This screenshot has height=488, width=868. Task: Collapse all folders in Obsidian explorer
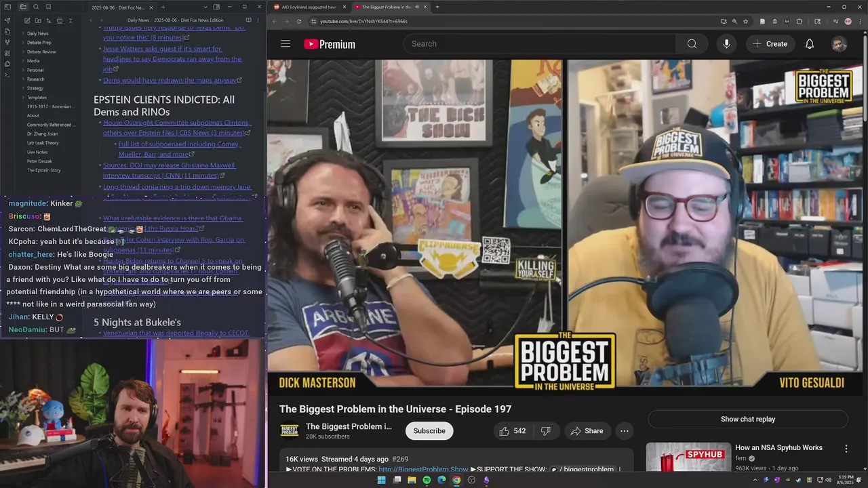pyautogui.click(x=71, y=20)
